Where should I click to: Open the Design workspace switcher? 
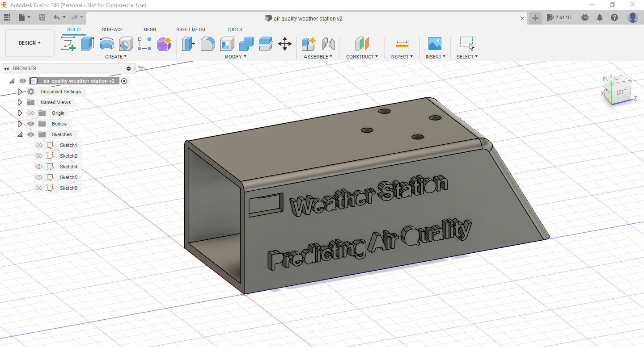30,42
